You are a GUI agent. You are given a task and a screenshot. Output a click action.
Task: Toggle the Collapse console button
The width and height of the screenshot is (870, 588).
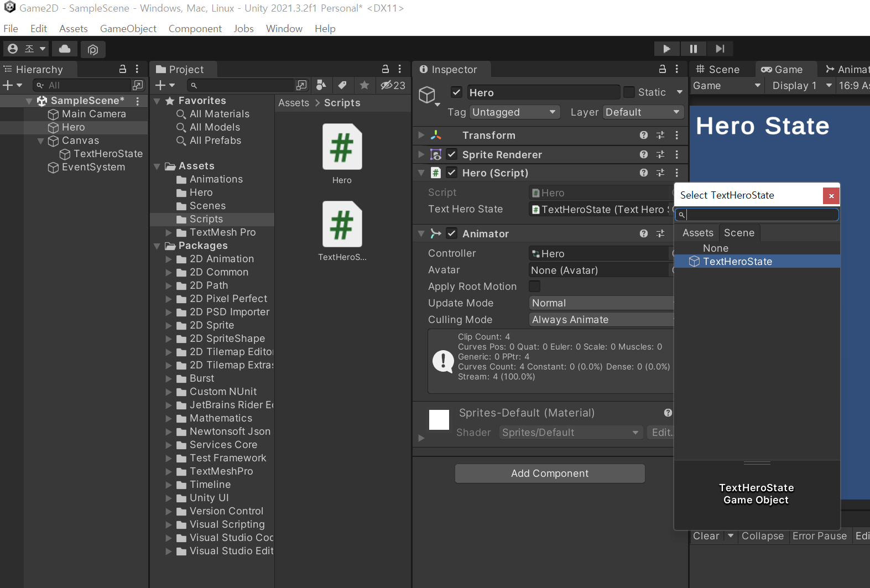(763, 536)
